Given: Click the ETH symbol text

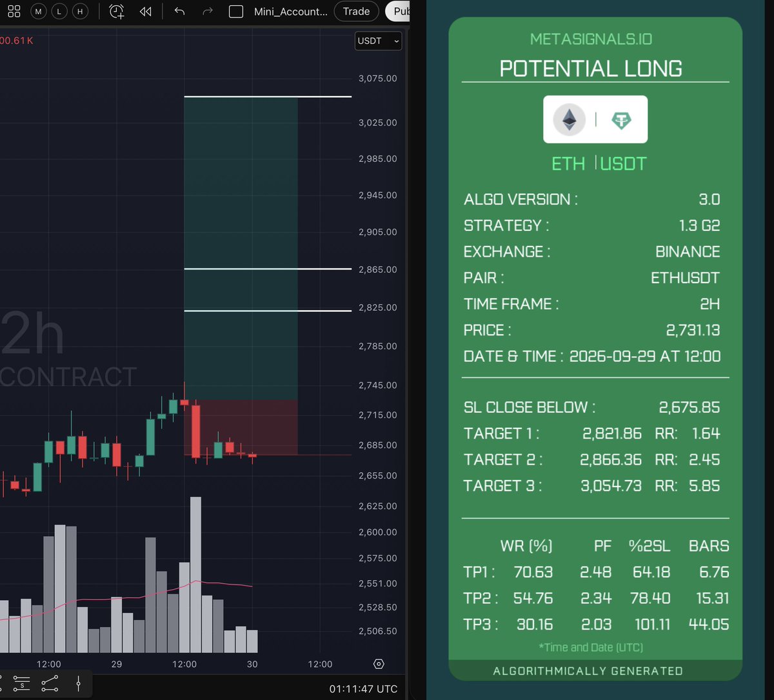Looking at the screenshot, I should (x=568, y=164).
